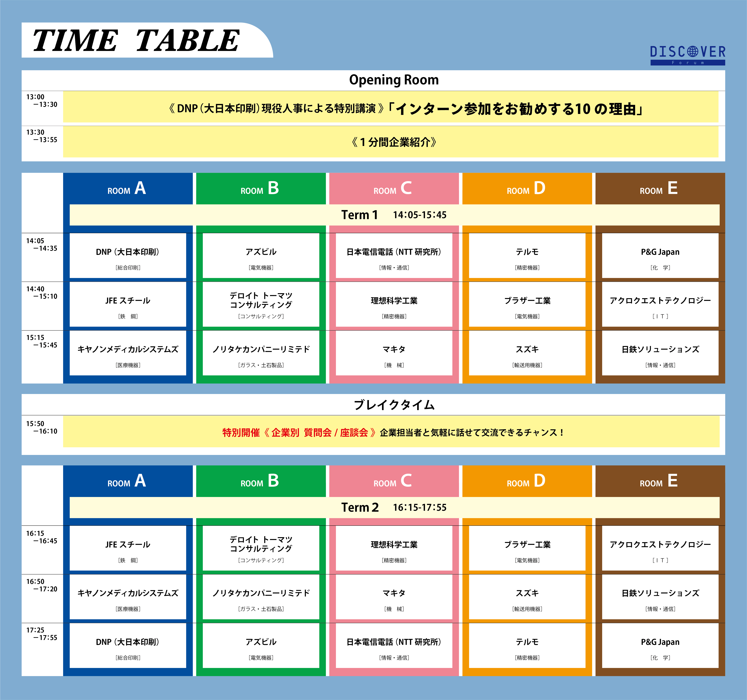Select DNP (大日本印刷) in the 17:25 slot
Viewport: 747px width, 700px height.
click(x=128, y=645)
